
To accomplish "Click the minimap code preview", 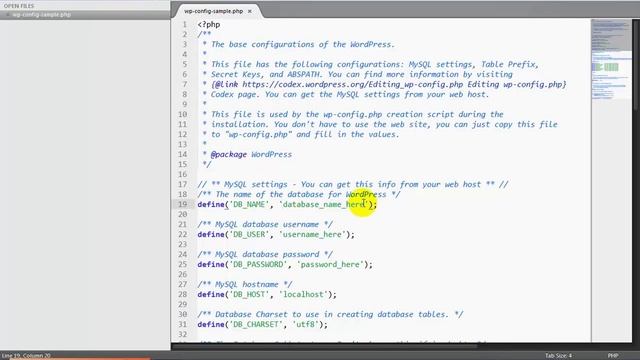I will coord(611,59).
